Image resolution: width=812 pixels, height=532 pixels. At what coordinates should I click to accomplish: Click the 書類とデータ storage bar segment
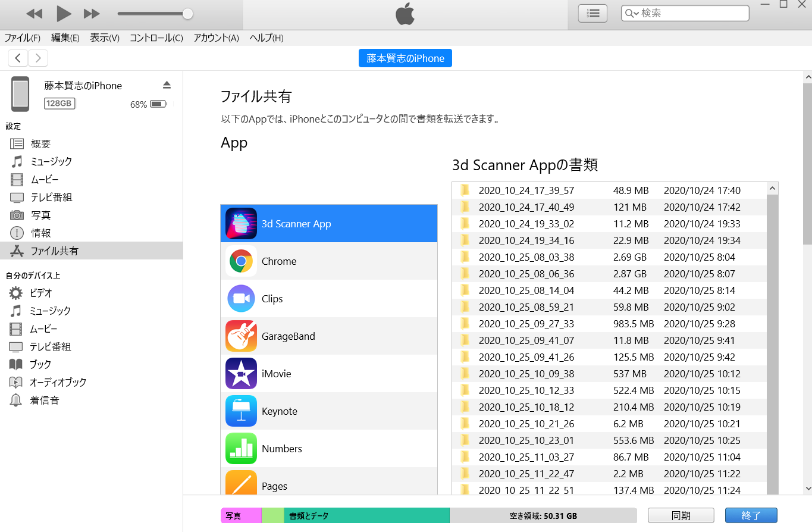pyautogui.click(x=366, y=516)
